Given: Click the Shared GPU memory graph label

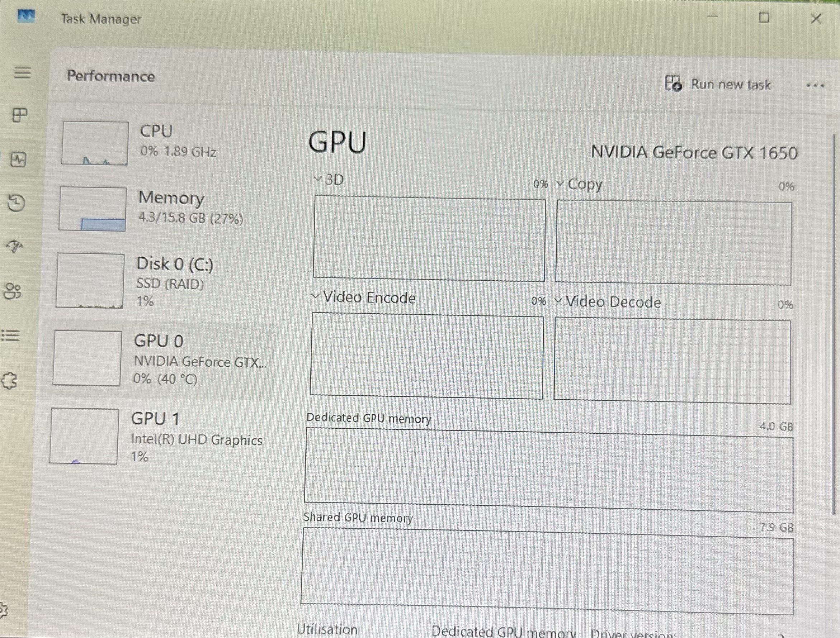Looking at the screenshot, I should point(358,518).
